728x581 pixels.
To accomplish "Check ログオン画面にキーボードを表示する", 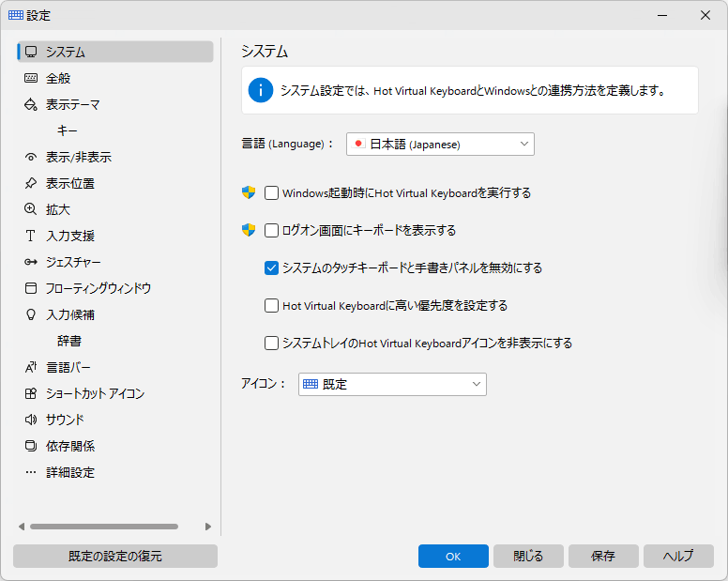I will tap(272, 230).
